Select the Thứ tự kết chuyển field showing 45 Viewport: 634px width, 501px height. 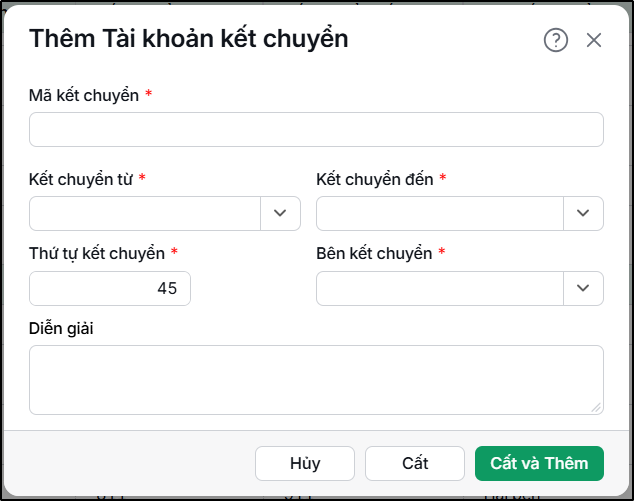110,288
